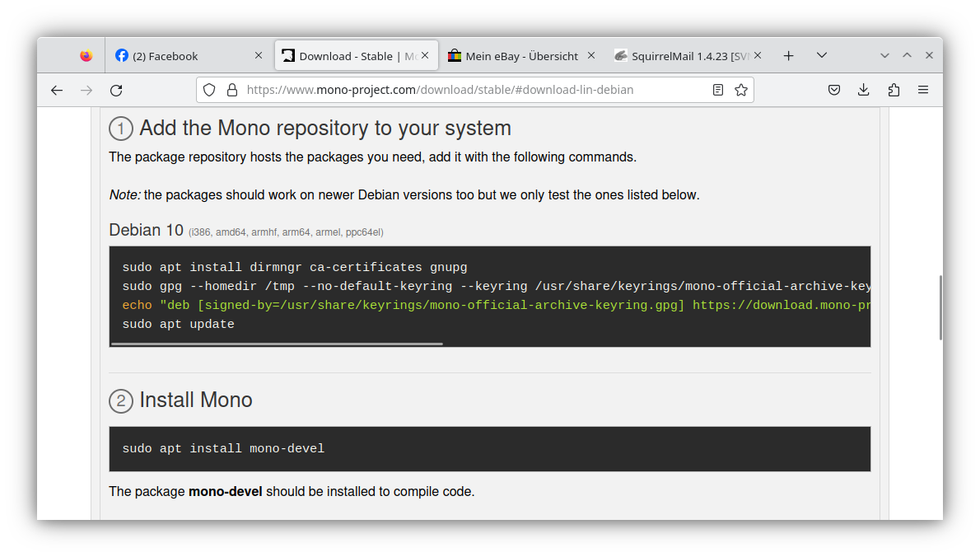Expand the list all tabs dropdown
Viewport: 980px width, 557px height.
pyautogui.click(x=822, y=55)
